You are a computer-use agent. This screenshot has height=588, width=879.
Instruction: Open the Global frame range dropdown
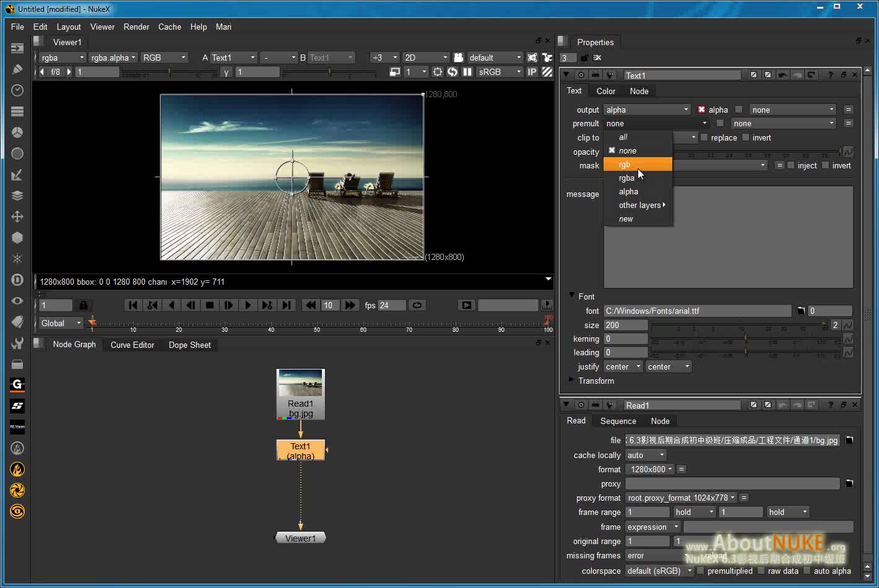coord(61,323)
